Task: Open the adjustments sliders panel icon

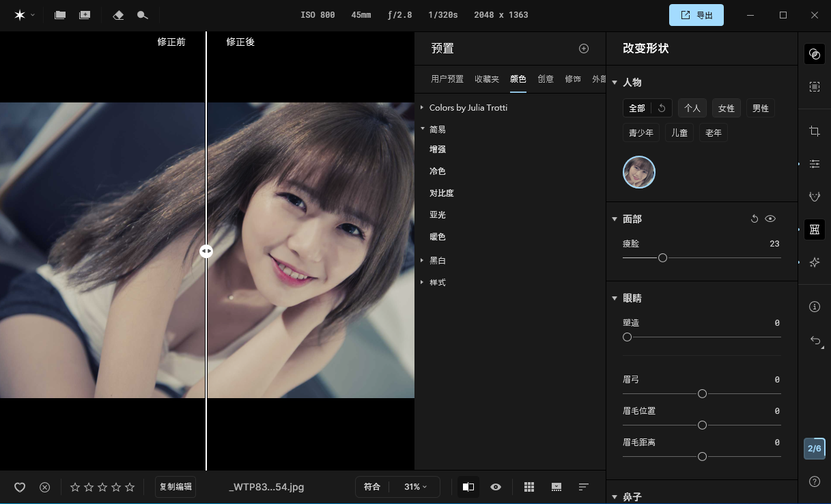Action: [x=814, y=164]
